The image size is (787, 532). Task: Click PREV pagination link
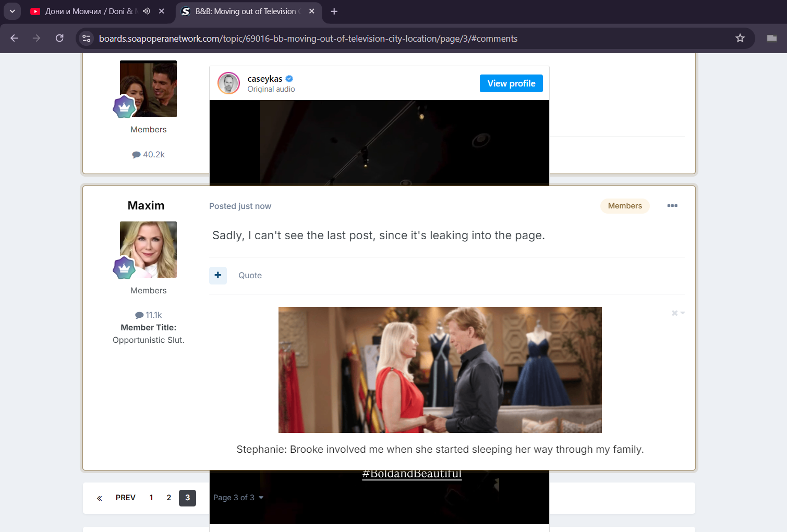(x=125, y=498)
